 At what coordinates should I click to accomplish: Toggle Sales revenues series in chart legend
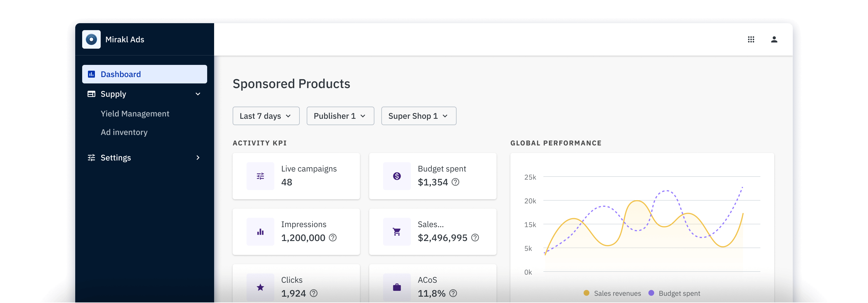(x=612, y=293)
